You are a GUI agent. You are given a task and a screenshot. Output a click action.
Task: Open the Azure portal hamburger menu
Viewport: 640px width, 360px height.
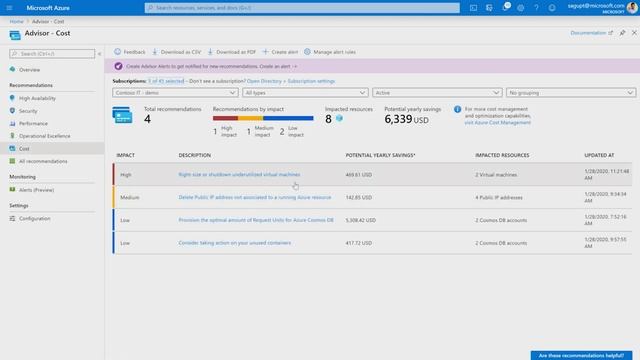[9, 8]
